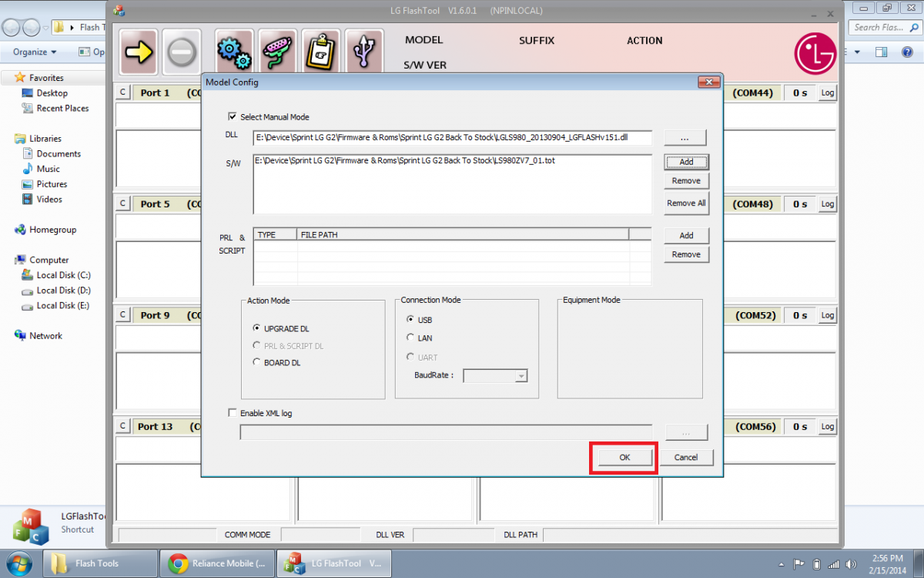Image resolution: width=924 pixels, height=578 pixels.
Task: Click the DLL file path field
Action: pyautogui.click(x=452, y=138)
